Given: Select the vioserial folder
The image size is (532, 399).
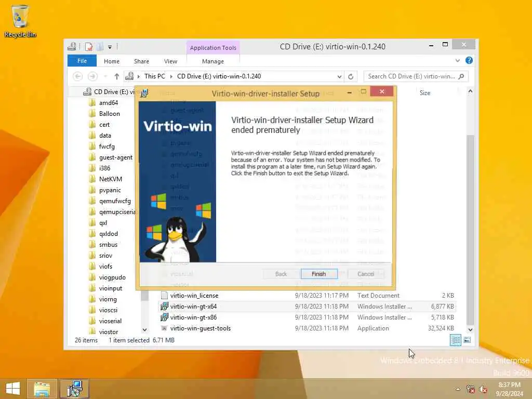Looking at the screenshot, I should click(110, 321).
